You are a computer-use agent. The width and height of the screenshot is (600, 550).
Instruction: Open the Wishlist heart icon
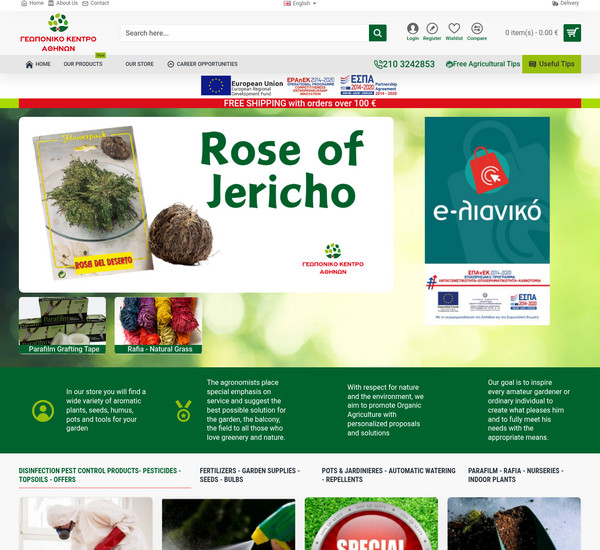[454, 28]
